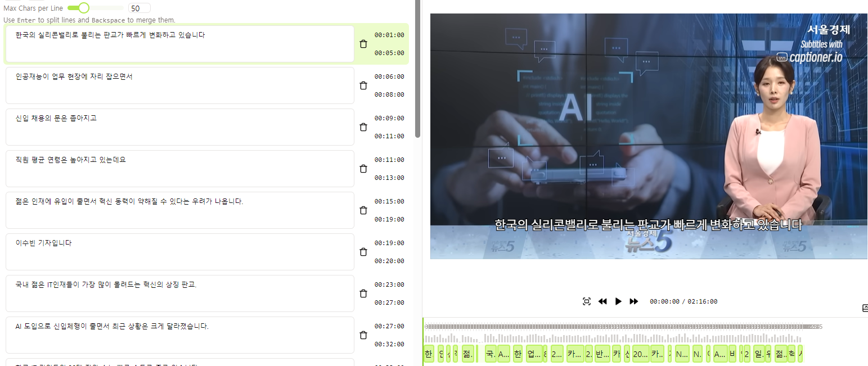
Task: Click start time 00:06:00
Action: pyautogui.click(x=389, y=76)
